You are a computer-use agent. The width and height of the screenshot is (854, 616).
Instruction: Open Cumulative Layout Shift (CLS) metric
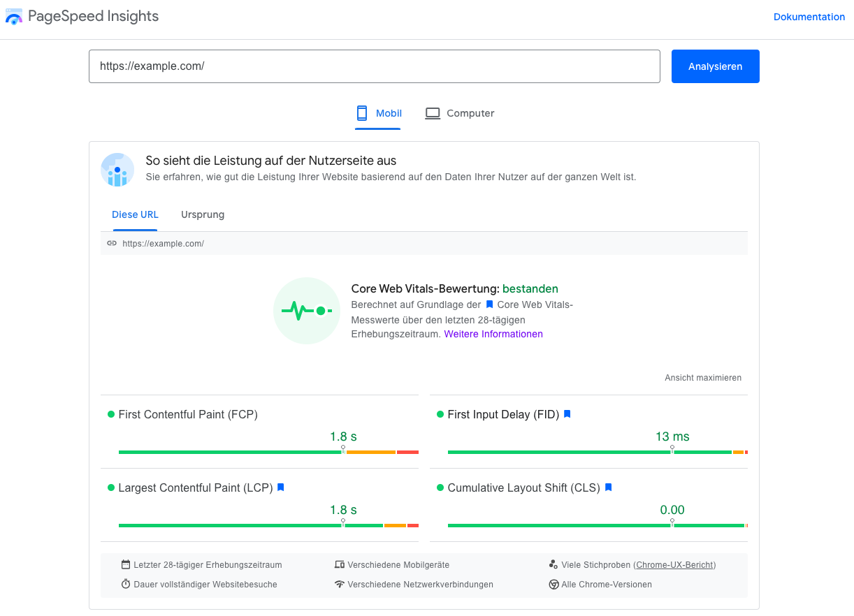523,487
